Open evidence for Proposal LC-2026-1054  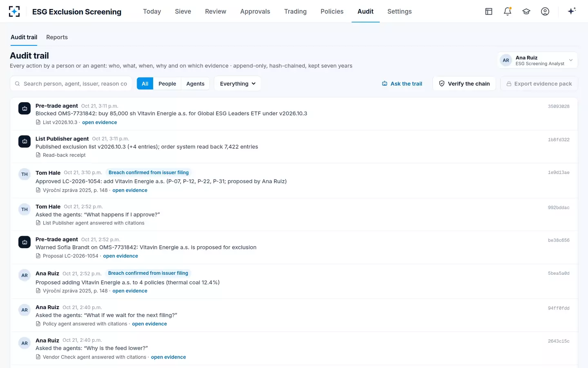pos(120,256)
